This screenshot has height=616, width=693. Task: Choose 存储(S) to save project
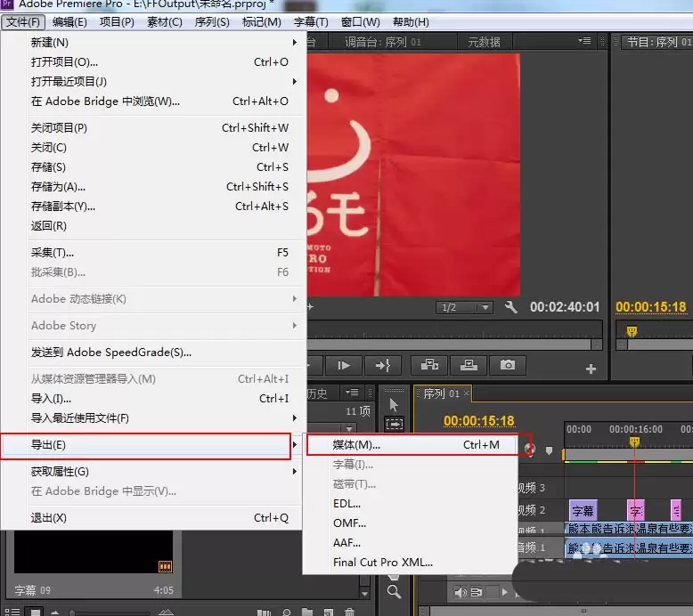click(x=164, y=167)
